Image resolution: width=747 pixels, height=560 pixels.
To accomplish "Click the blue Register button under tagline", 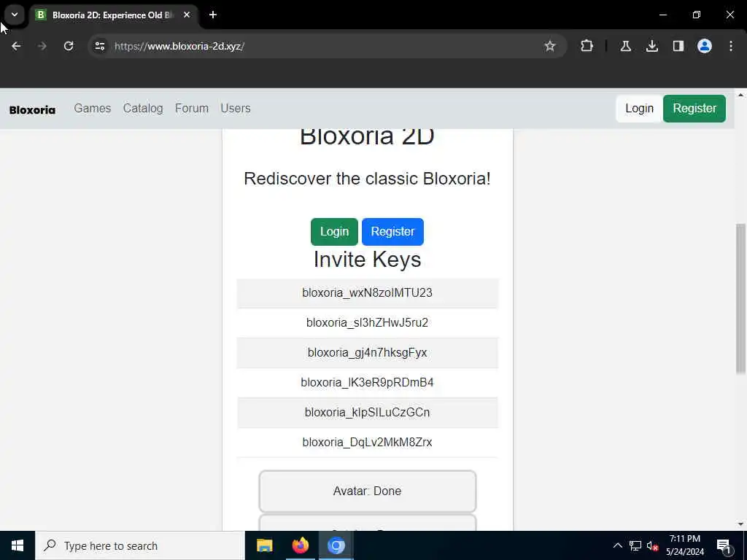I will coord(392,232).
